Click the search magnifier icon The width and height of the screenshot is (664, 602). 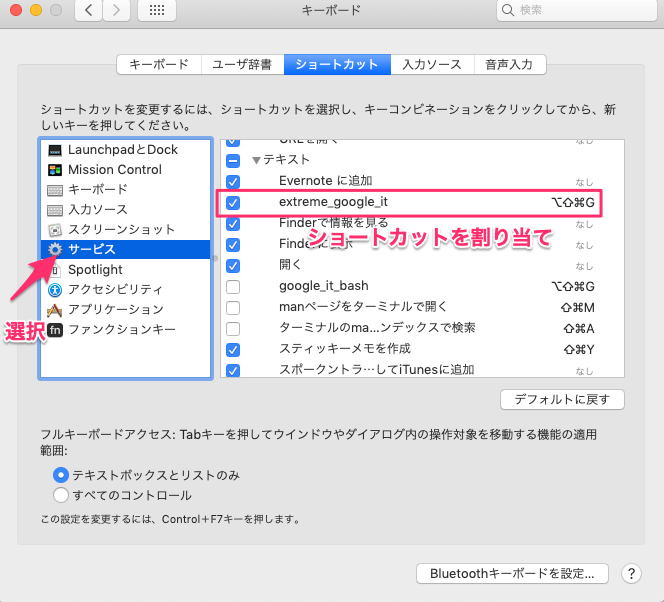click(x=507, y=10)
